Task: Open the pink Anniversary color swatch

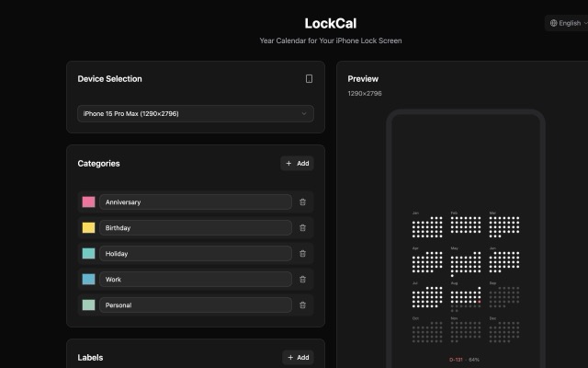Action: pyautogui.click(x=88, y=202)
